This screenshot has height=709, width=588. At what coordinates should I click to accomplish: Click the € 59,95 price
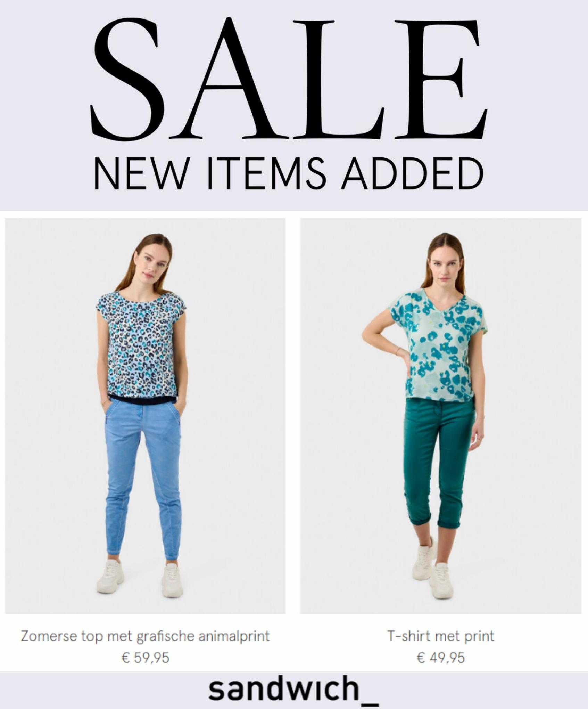145,658
